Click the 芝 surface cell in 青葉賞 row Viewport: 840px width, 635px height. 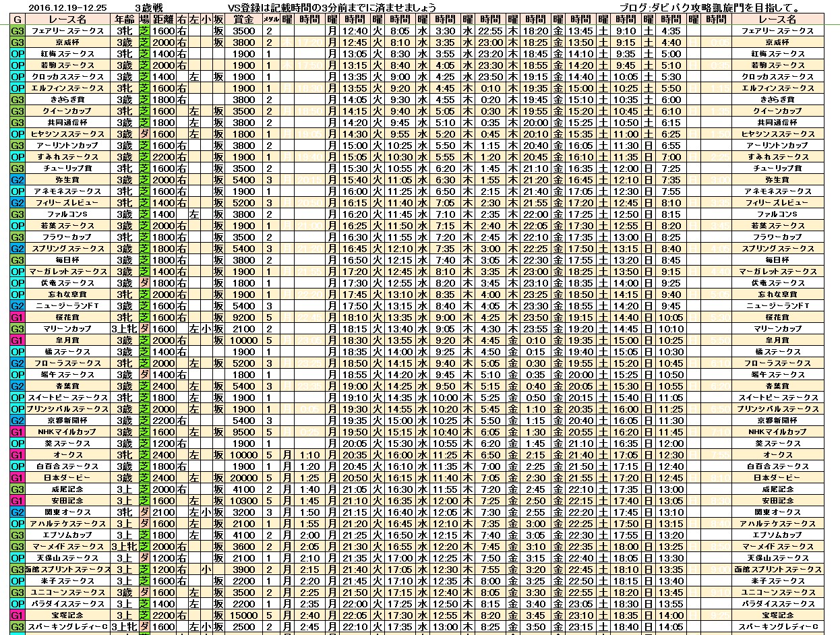click(x=144, y=386)
